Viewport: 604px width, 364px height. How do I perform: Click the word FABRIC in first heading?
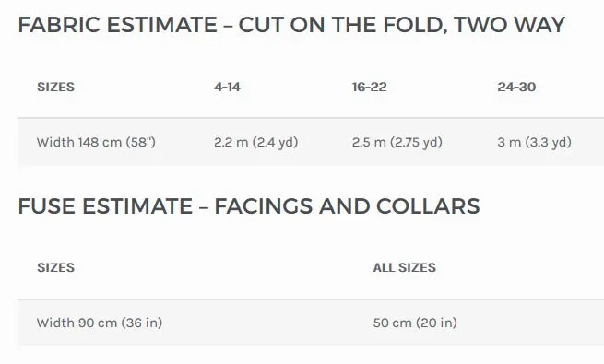click(x=59, y=25)
